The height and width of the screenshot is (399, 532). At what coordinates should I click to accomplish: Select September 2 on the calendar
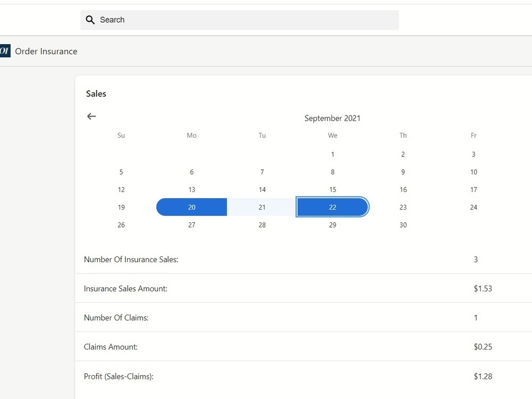click(x=403, y=154)
